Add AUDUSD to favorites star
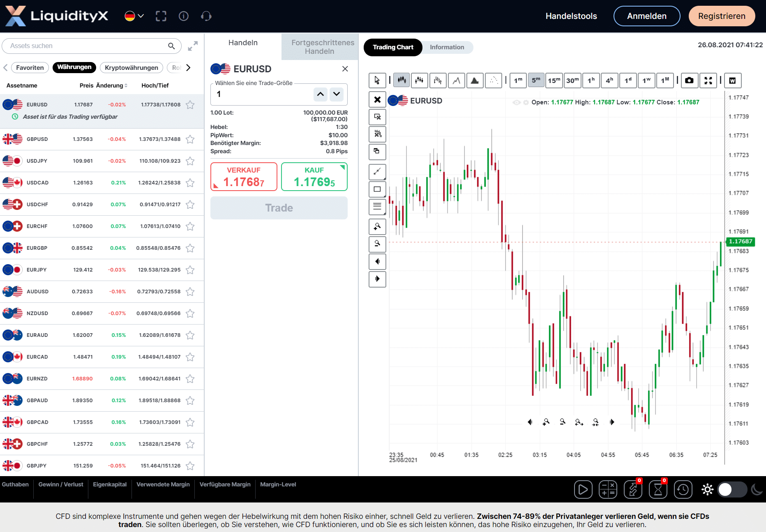Viewport: 766px width, 532px height. (x=190, y=292)
